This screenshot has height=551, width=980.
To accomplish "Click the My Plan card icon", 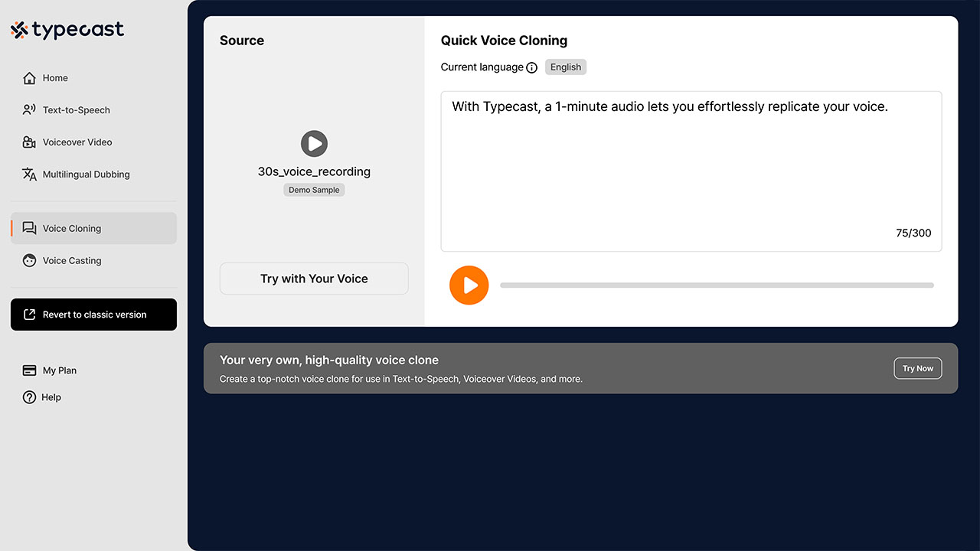I will 29,370.
